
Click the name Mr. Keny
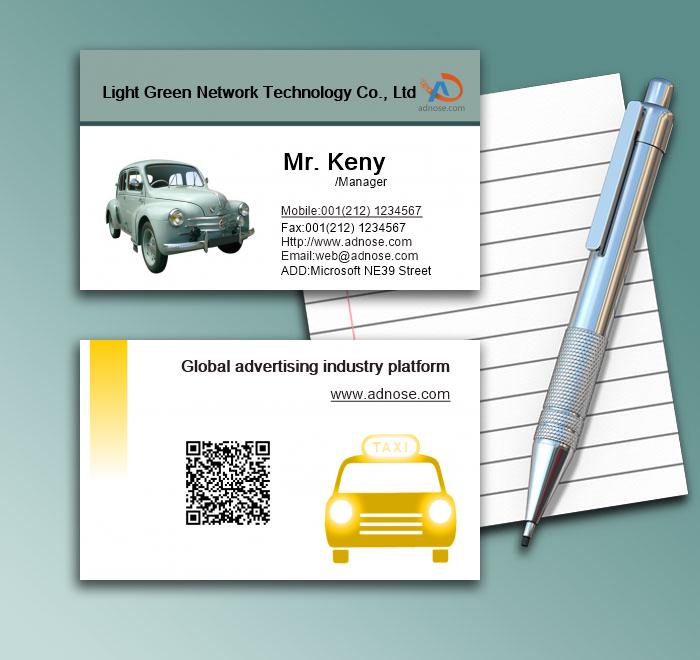pyautogui.click(x=334, y=161)
